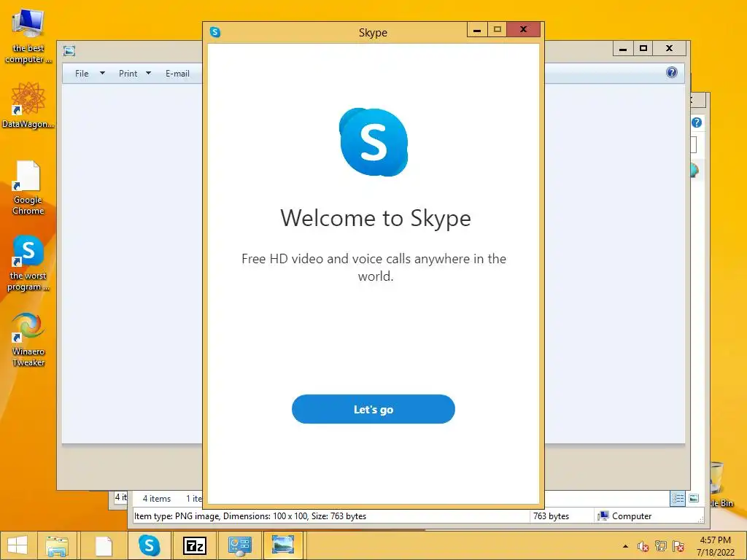
Task: Open Photo Viewer help icon
Action: (x=671, y=72)
